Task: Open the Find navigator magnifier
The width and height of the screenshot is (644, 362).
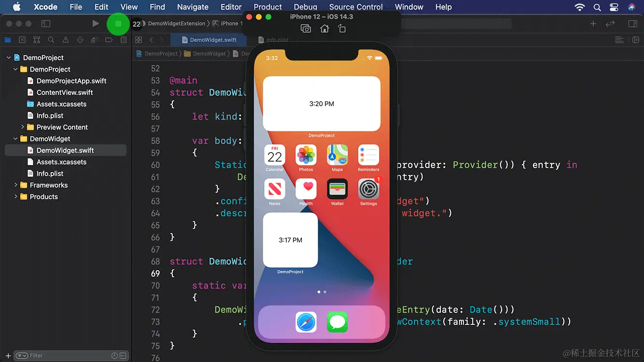Action: pyautogui.click(x=51, y=40)
